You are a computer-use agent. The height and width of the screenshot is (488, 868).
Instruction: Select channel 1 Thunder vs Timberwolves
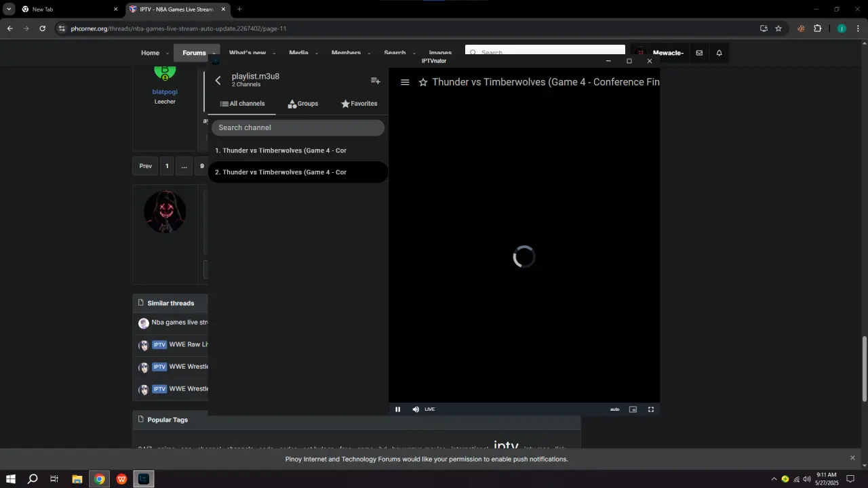coord(298,150)
